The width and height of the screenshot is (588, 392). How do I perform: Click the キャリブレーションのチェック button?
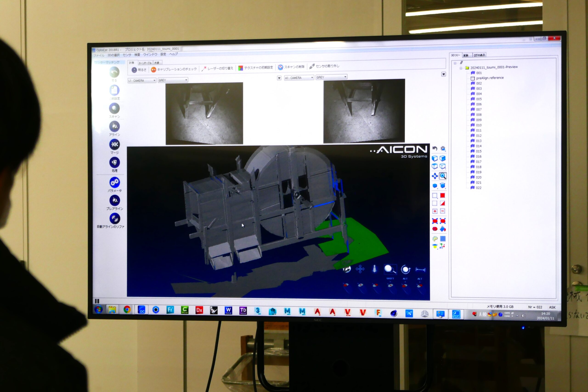click(x=174, y=69)
